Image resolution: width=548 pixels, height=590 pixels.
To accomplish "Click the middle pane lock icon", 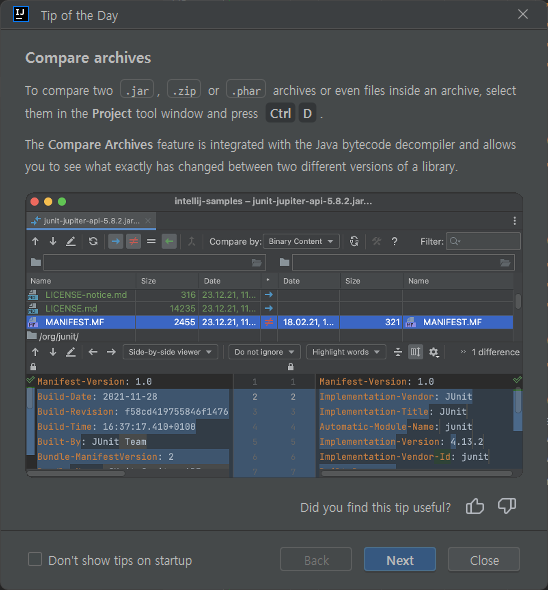I will tap(291, 367).
